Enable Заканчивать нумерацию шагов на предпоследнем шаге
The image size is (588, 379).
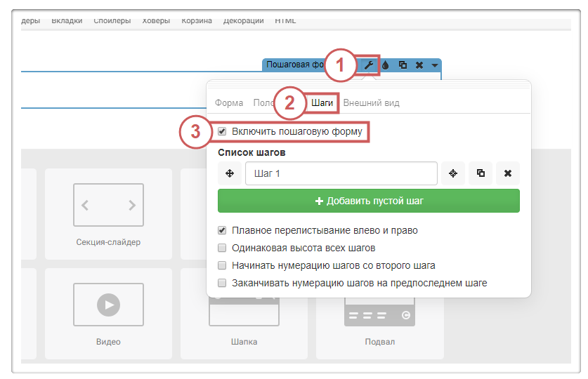222,284
